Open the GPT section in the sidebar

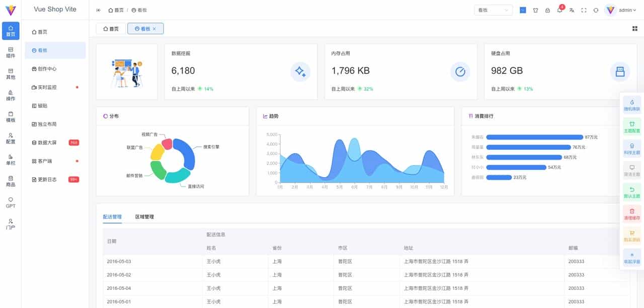[10, 202]
